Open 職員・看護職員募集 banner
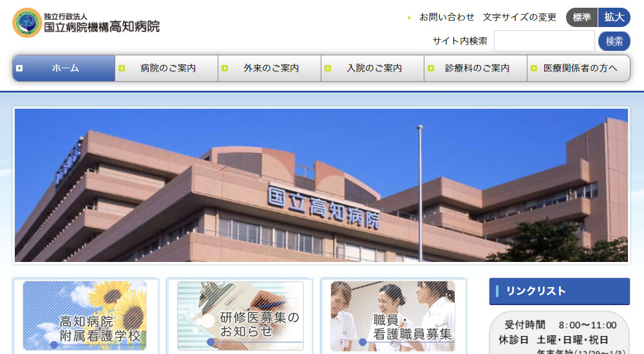Screen dimensions: 644x354 click(x=393, y=316)
